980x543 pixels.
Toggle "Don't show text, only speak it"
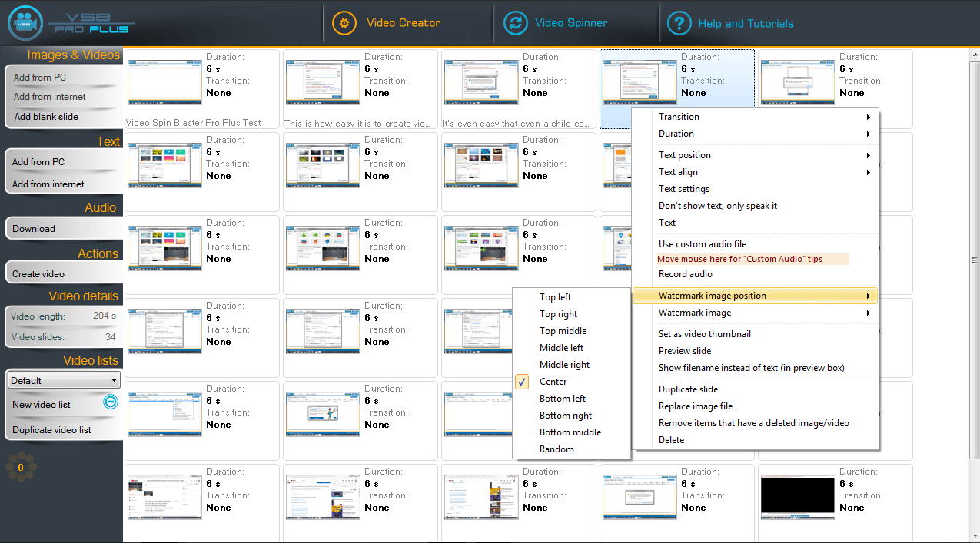754,206
